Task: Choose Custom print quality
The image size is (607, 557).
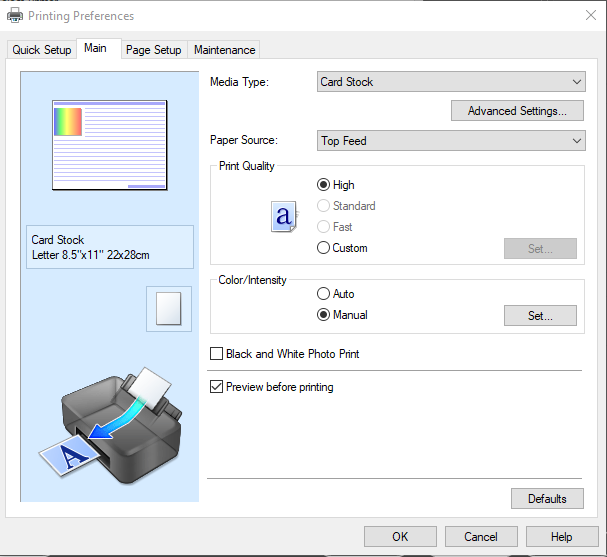Action: [342, 248]
